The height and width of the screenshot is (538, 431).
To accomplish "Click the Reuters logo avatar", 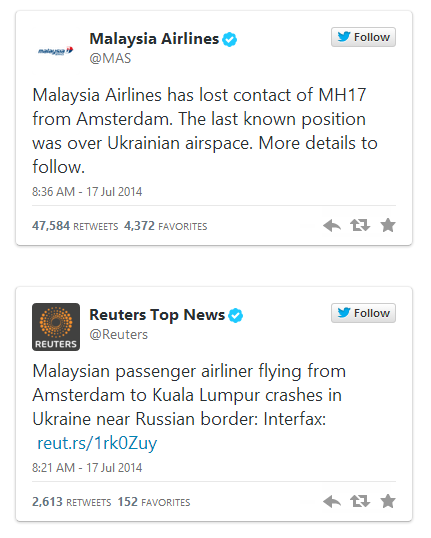I will 56,327.
